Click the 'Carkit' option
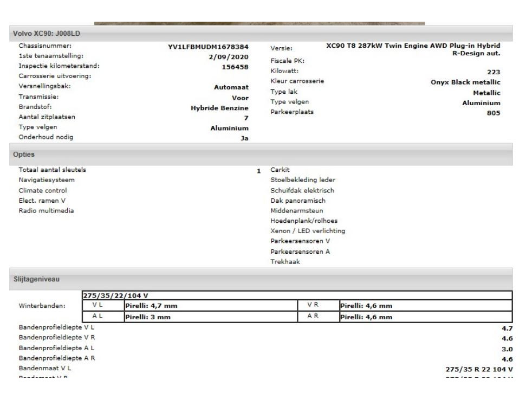532x399 pixels. [x=280, y=170]
